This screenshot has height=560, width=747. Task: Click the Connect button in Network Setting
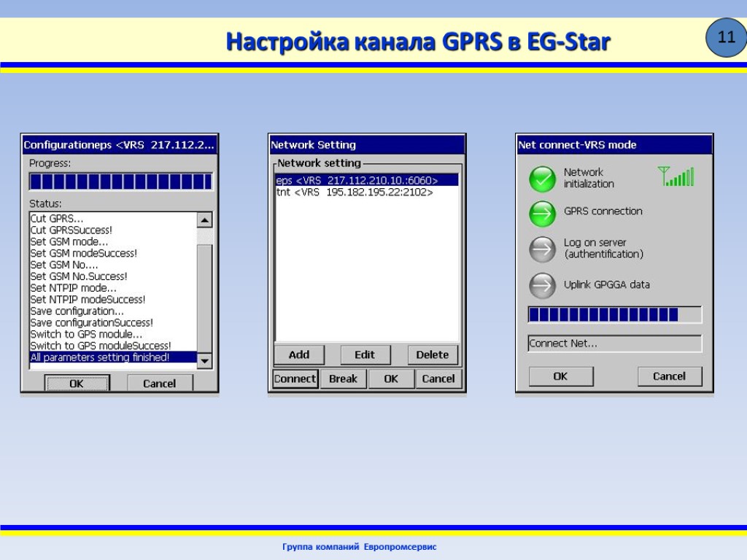click(x=295, y=379)
